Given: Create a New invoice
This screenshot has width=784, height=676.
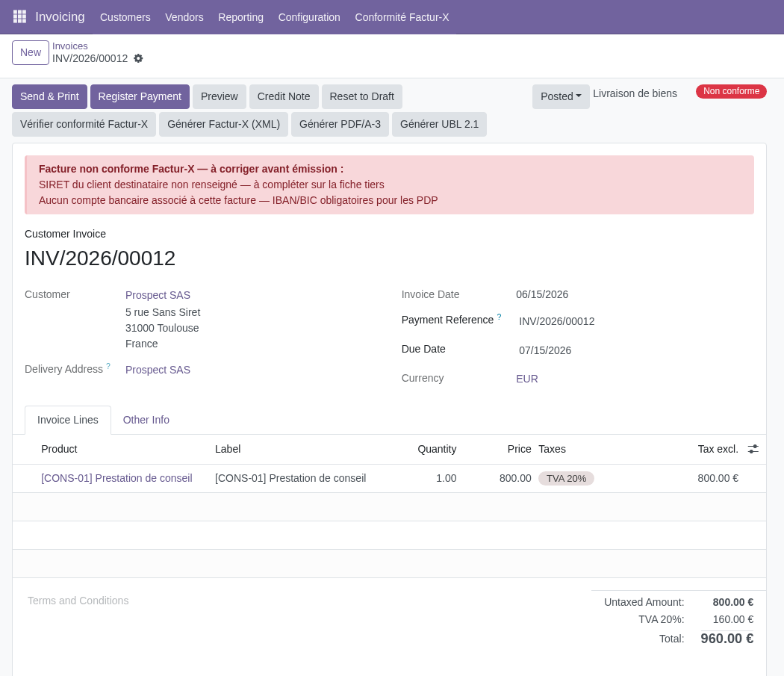Looking at the screenshot, I should pos(31,52).
